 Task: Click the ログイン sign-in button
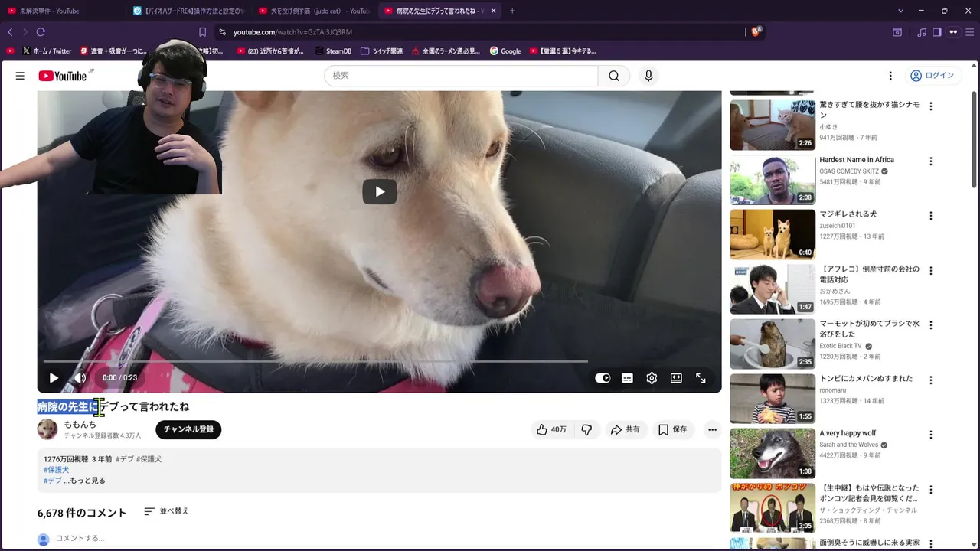(932, 76)
